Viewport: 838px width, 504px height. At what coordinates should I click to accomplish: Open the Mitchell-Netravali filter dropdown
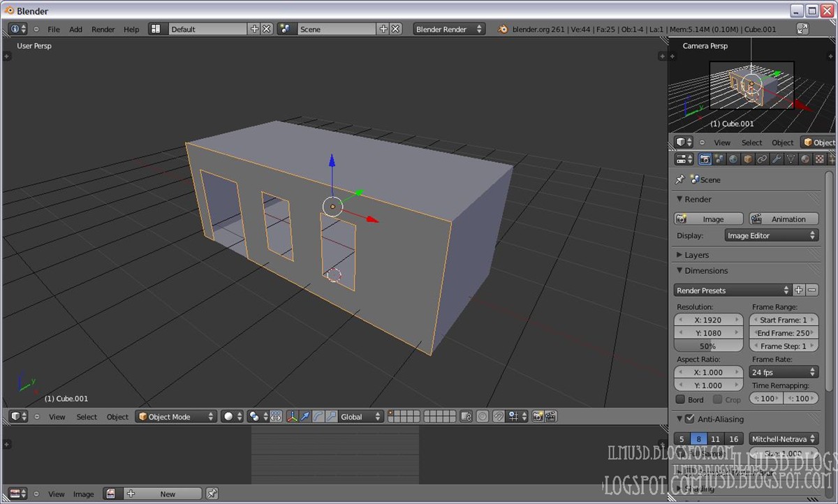[x=784, y=439]
